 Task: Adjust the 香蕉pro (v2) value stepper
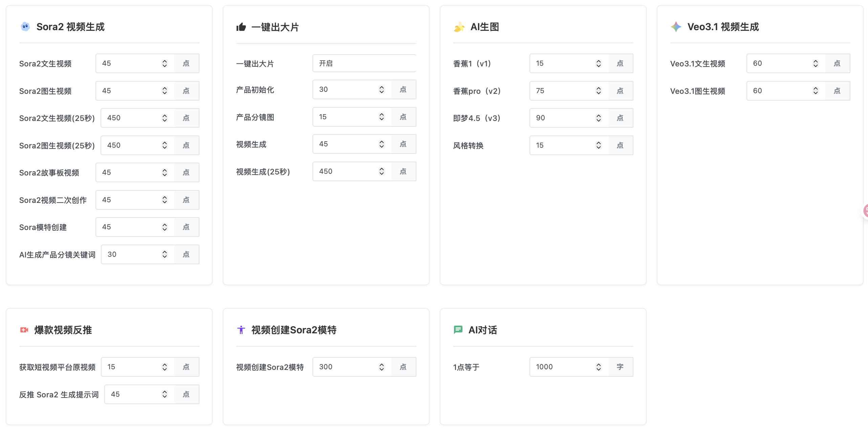click(x=599, y=91)
